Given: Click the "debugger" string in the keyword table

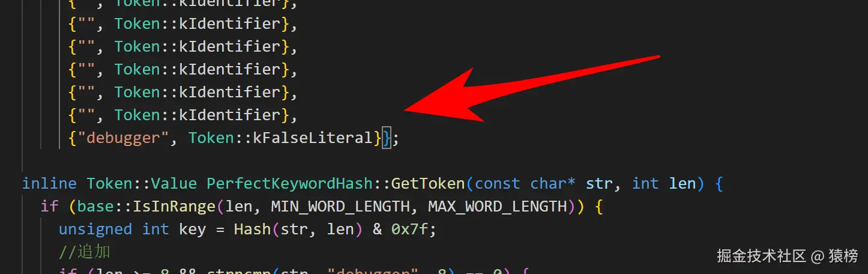Looking at the screenshot, I should 123,138.
